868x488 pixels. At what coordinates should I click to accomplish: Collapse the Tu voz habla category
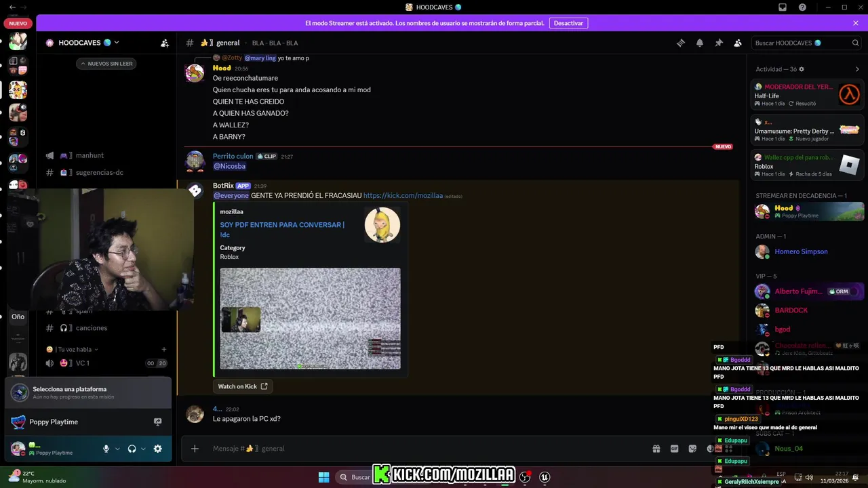[73, 350]
